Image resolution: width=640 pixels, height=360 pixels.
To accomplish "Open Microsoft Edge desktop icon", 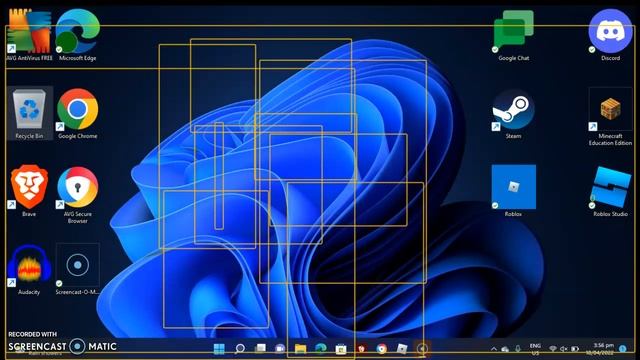I will pos(78,35).
